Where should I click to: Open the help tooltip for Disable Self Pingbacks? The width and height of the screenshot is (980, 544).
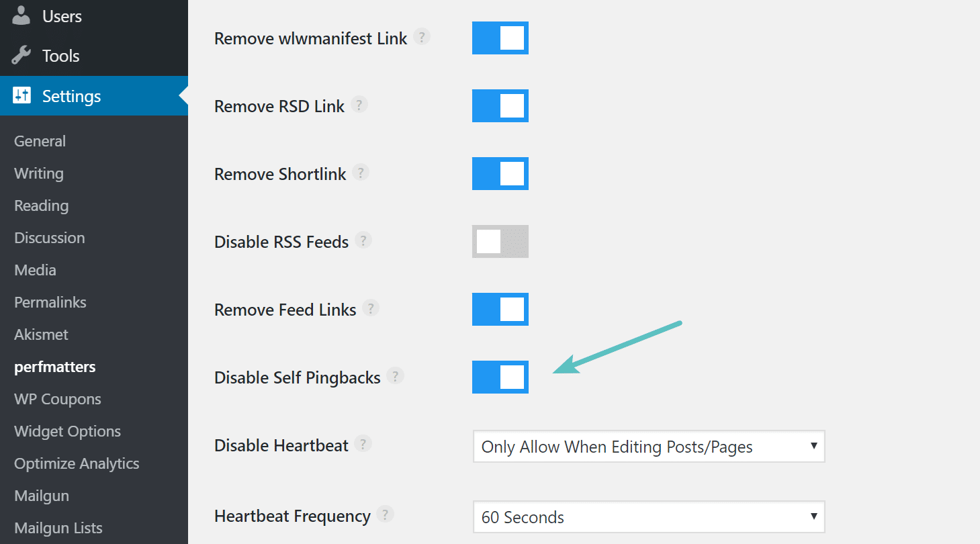pyautogui.click(x=396, y=376)
